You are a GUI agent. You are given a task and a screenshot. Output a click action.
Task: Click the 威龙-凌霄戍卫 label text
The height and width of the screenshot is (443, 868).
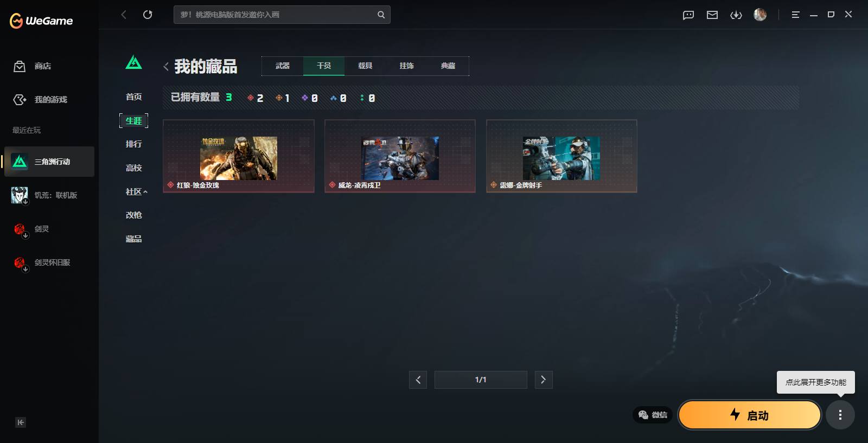(x=359, y=185)
